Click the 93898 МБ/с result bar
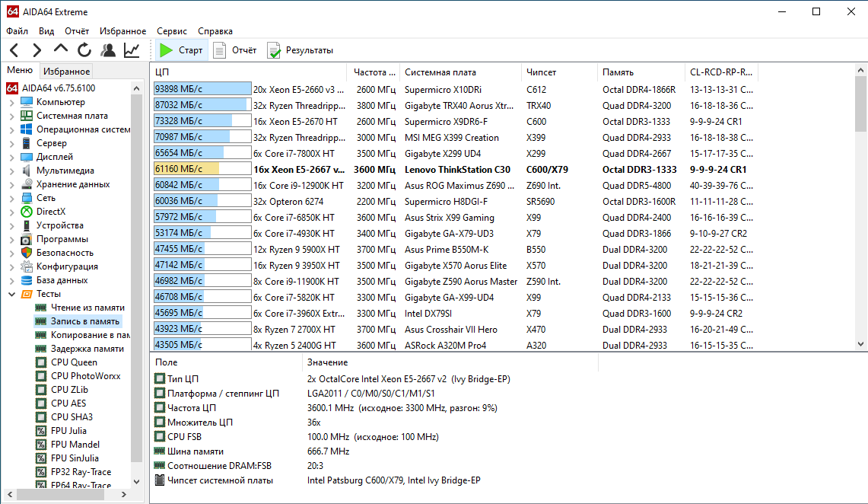 point(202,89)
